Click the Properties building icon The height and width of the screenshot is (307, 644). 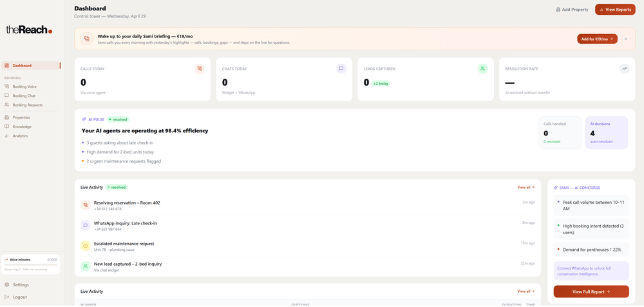pyautogui.click(x=6, y=117)
